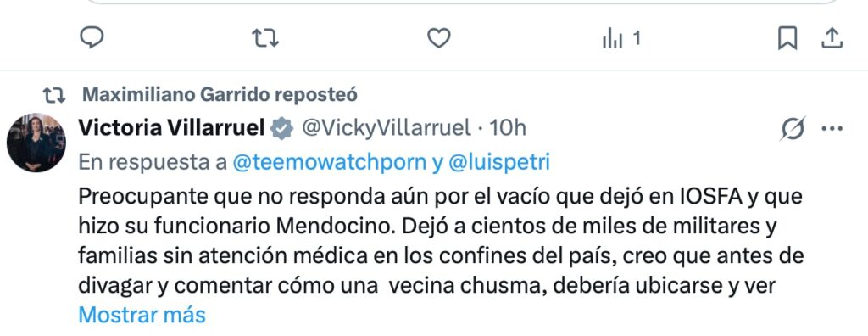Bookmark the post above

[787, 39]
